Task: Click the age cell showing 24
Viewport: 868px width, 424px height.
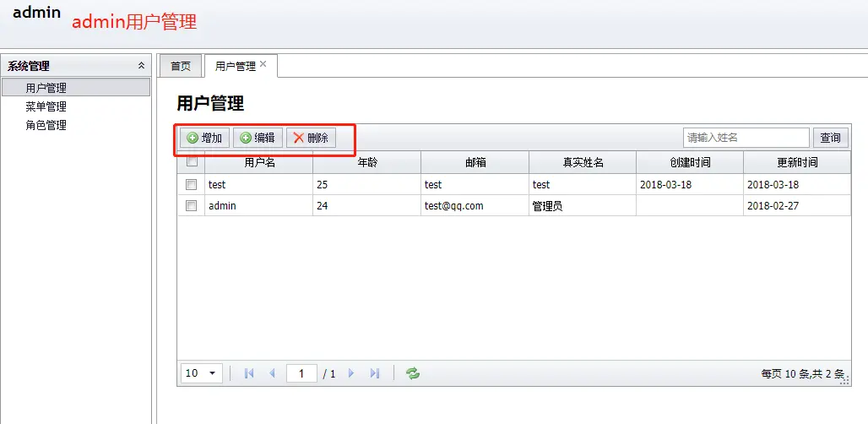Action: point(367,206)
